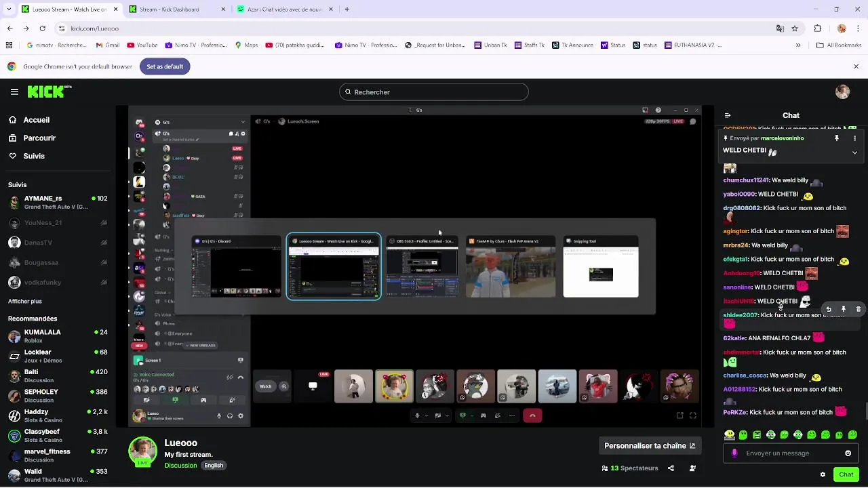
Task: Open the Gmail bookmark
Action: (108, 45)
